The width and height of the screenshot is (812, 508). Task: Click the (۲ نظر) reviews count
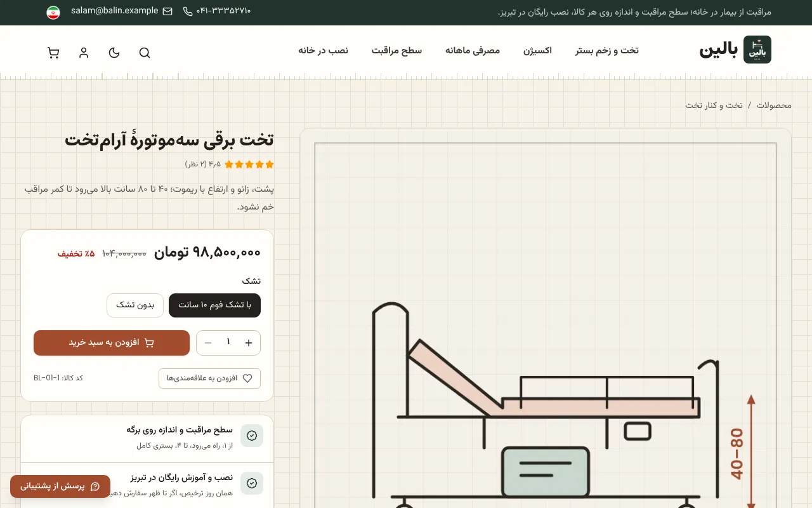click(195, 164)
